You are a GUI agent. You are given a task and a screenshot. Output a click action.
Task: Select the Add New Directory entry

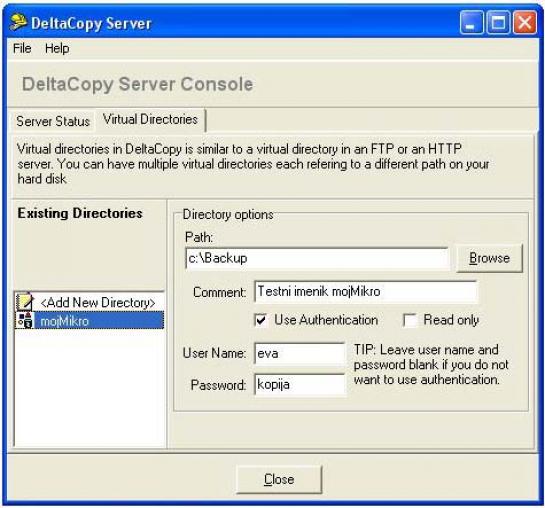click(89, 302)
